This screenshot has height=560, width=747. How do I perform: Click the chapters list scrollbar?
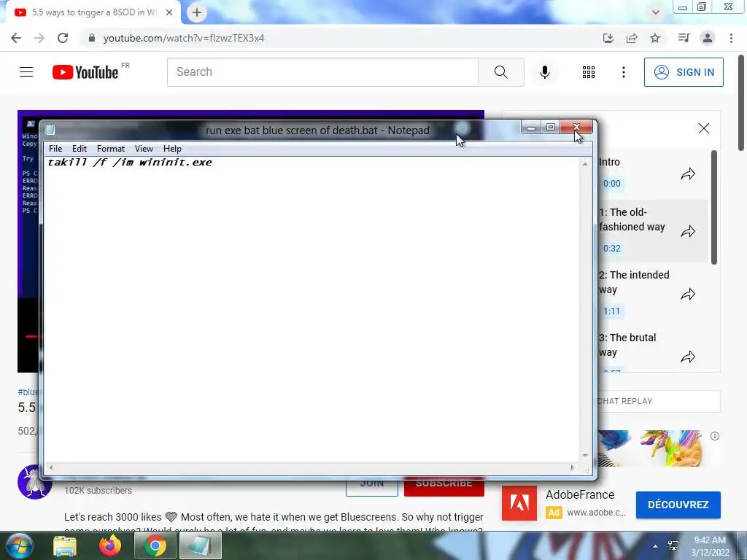click(713, 208)
